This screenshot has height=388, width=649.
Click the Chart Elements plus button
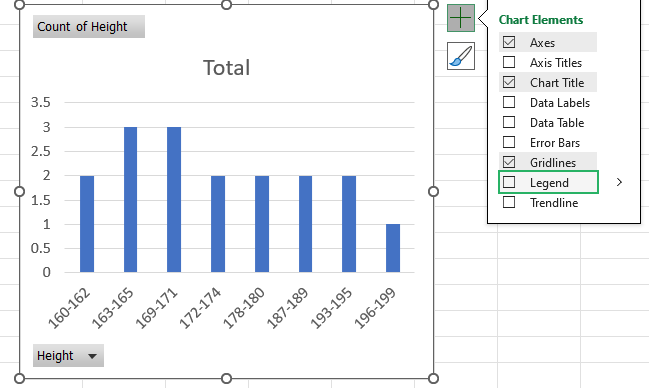pyautogui.click(x=461, y=18)
